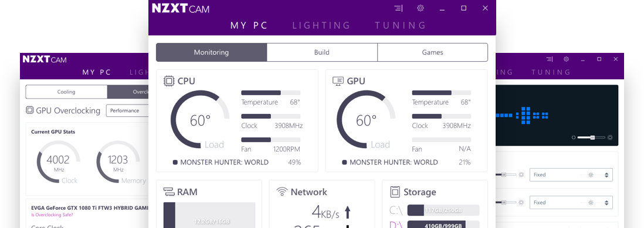Switch to the Games tab

click(432, 52)
